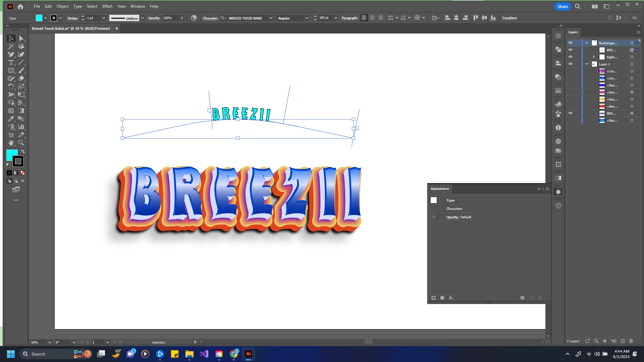The height and width of the screenshot is (362, 644).
Task: Select the Hand tool
Action: [x=11, y=143]
